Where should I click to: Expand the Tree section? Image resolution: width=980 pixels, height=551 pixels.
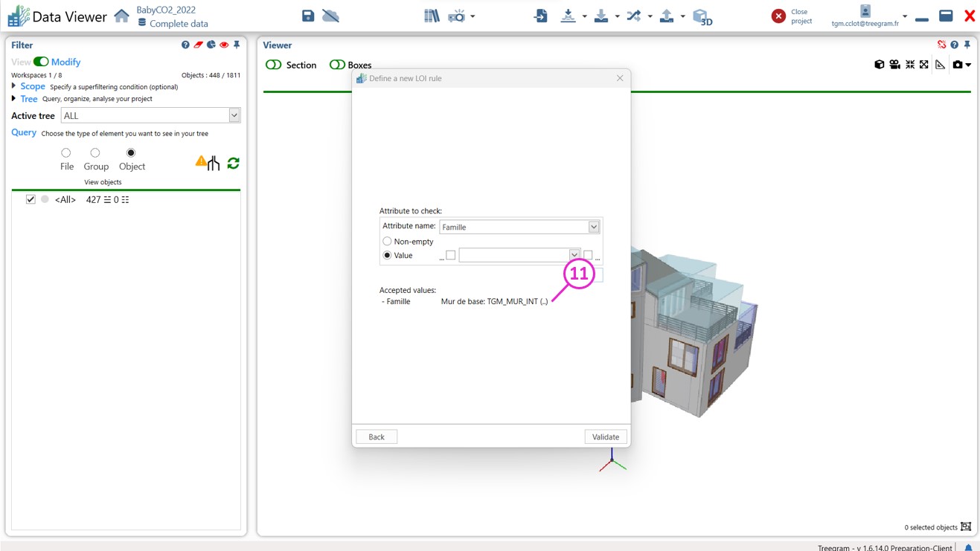[14, 98]
